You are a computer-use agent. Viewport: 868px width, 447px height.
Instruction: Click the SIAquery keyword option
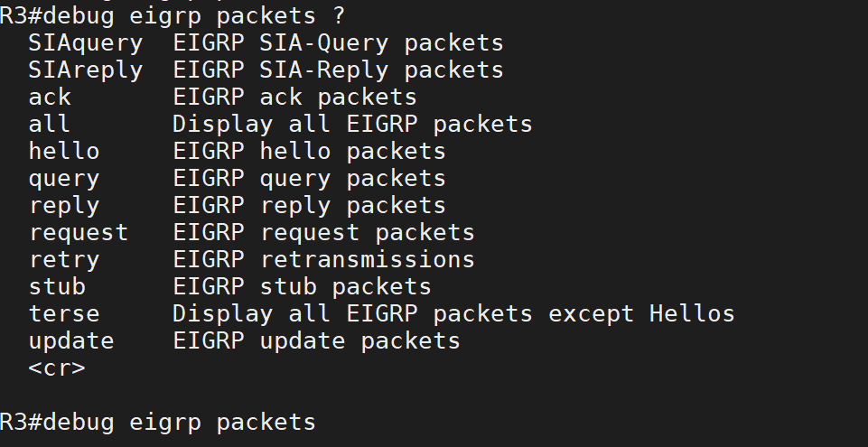pos(86,42)
